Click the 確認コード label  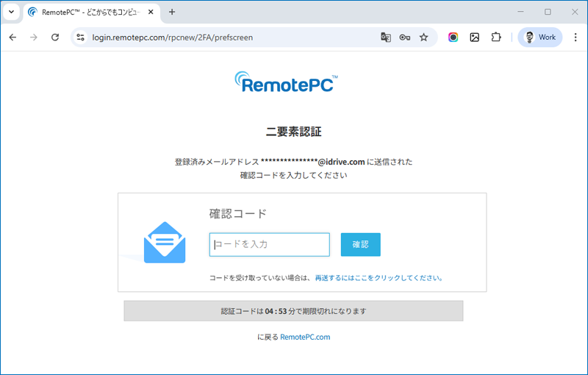(x=237, y=214)
